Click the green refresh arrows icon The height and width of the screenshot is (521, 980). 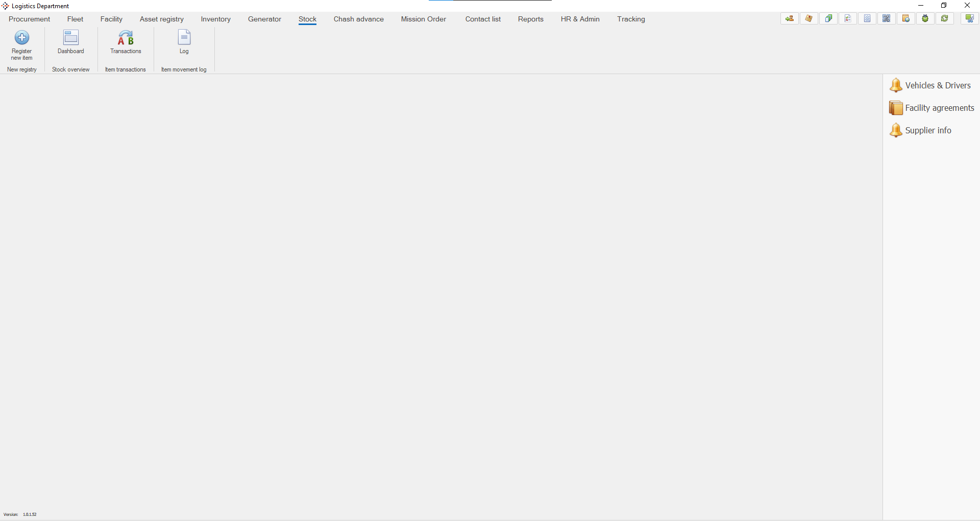[x=945, y=19]
